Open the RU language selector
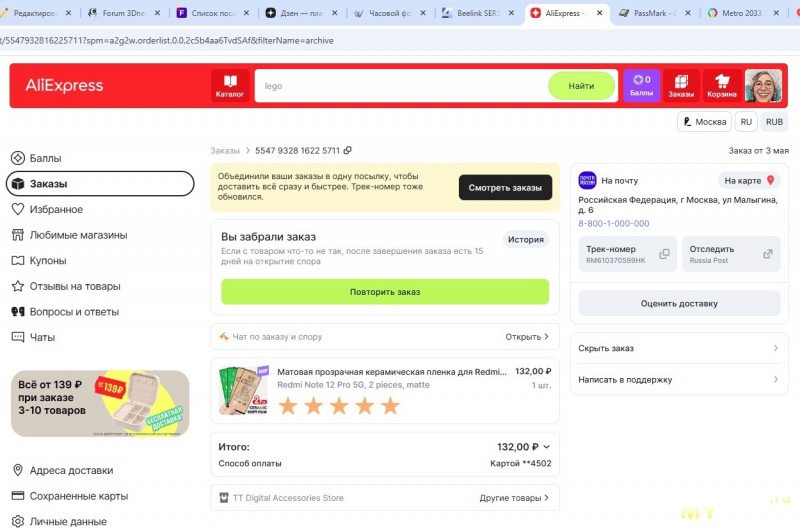The image size is (800, 529). pyautogui.click(x=746, y=122)
